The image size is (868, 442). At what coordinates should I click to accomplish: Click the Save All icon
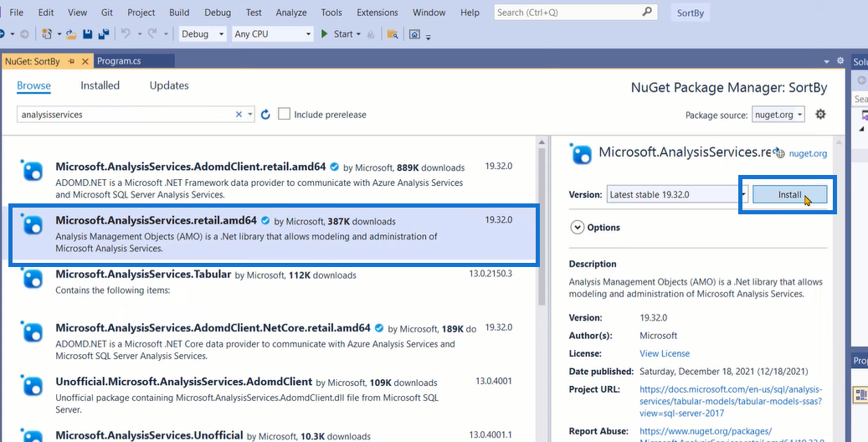(x=103, y=34)
